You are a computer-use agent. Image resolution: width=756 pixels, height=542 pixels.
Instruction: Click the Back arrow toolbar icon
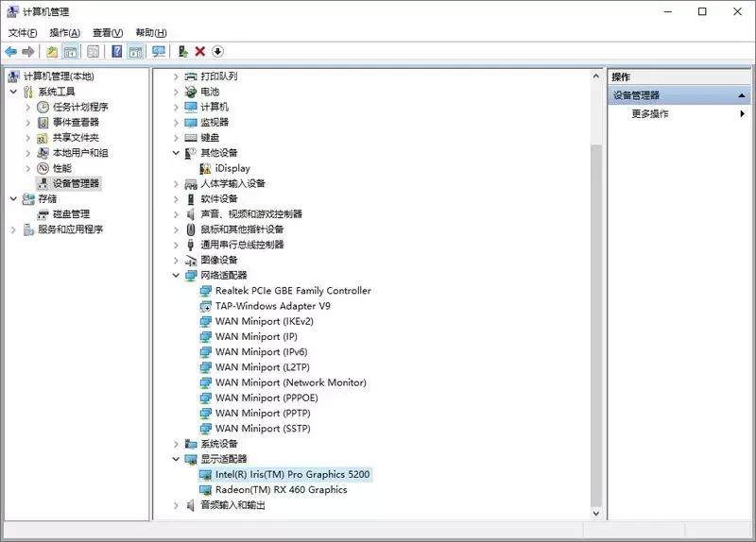pyautogui.click(x=10, y=52)
